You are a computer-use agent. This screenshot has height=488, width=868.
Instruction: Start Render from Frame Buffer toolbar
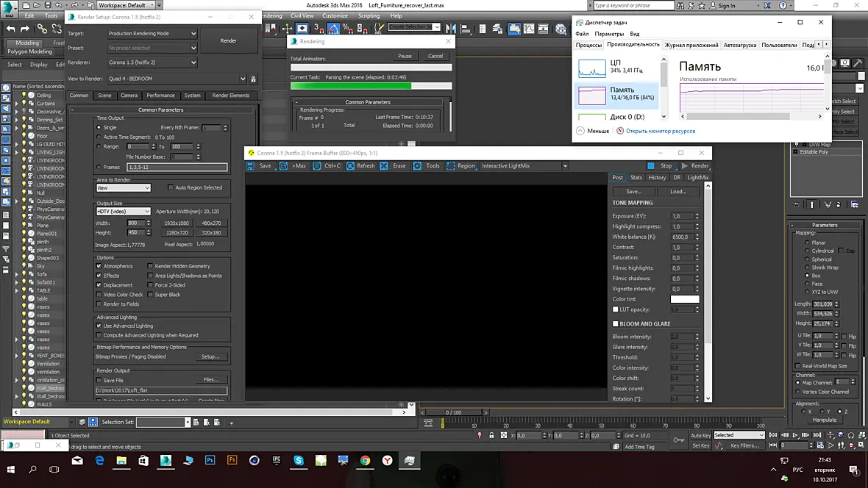coord(694,166)
